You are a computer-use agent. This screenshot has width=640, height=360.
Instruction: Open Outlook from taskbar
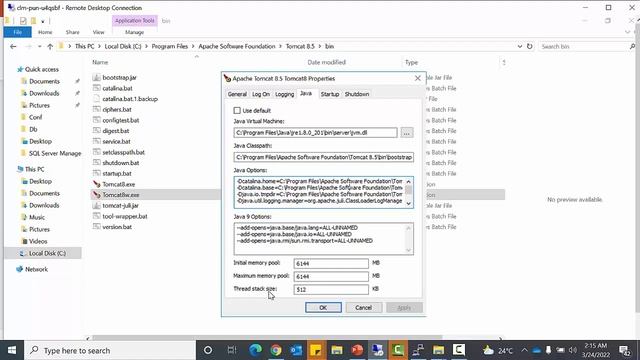point(296,350)
